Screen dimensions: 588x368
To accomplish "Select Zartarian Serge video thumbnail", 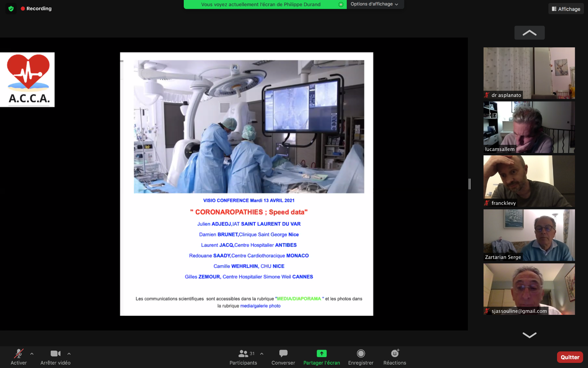I will [x=529, y=235].
